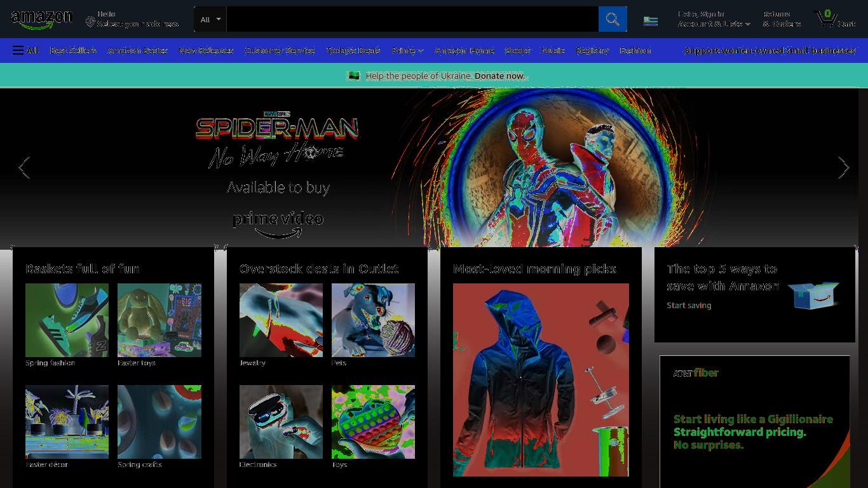Open Spring crafts thumbnail
The image size is (868, 488).
point(159,422)
